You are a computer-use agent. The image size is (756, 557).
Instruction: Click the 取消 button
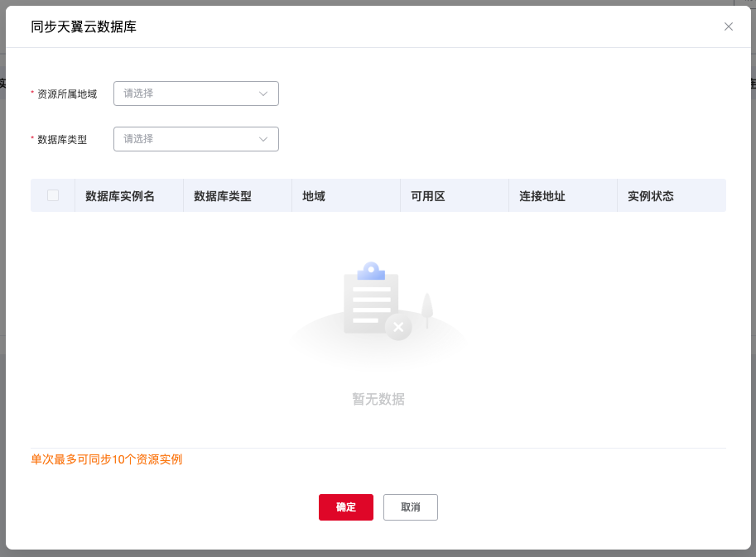click(x=411, y=507)
